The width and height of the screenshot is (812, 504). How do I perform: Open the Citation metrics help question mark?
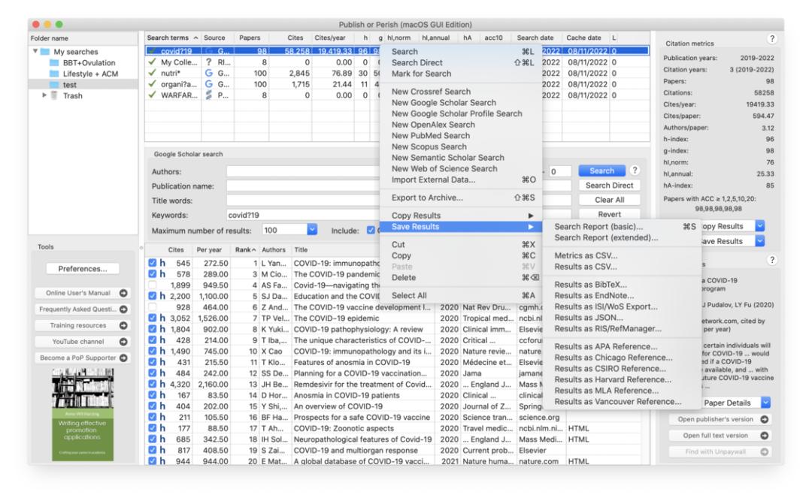tap(772, 39)
